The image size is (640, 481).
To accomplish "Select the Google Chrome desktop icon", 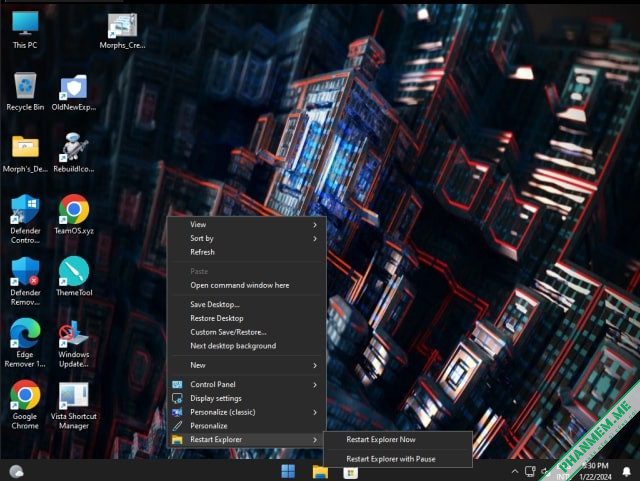I will point(25,405).
